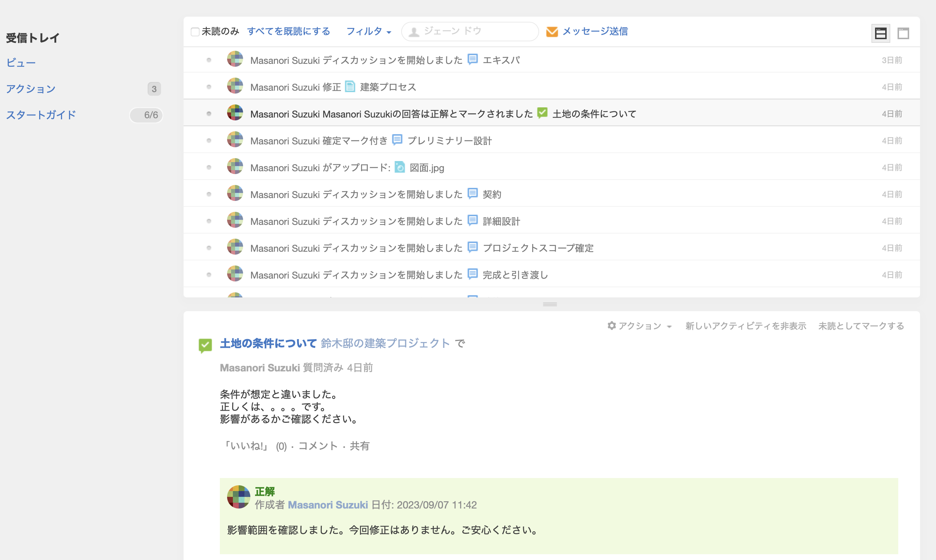
Task: Click the orange envelope message icon
Action: coord(551,32)
